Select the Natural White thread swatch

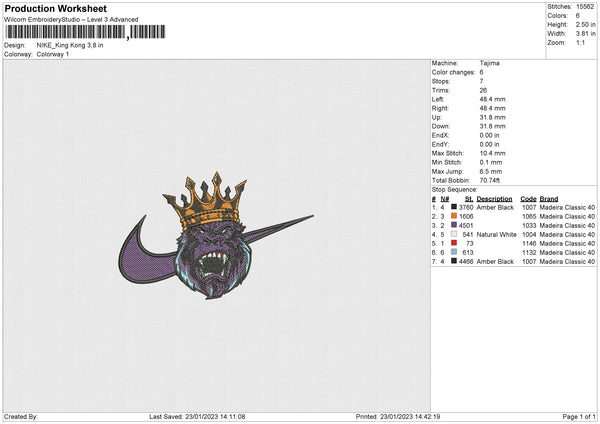[x=454, y=234]
